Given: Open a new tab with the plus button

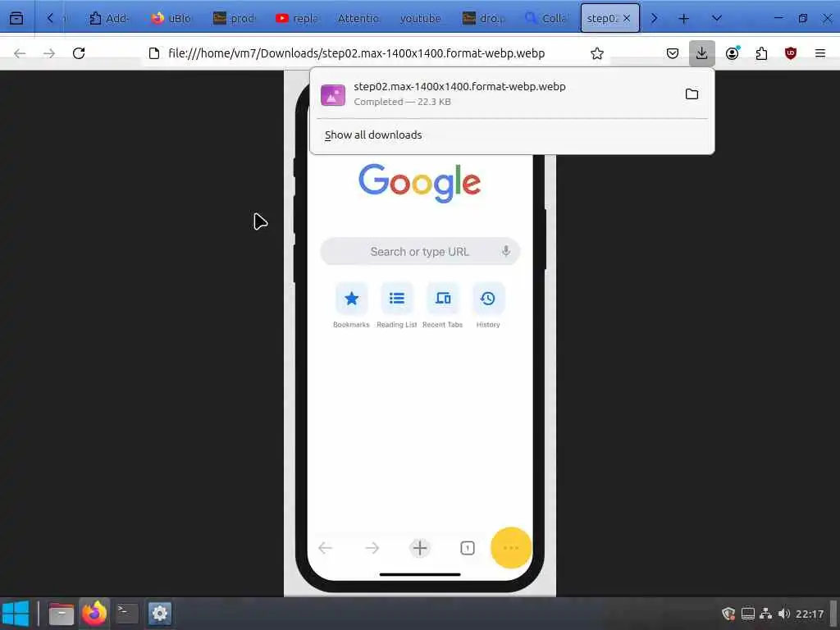Looking at the screenshot, I should click(x=683, y=18).
